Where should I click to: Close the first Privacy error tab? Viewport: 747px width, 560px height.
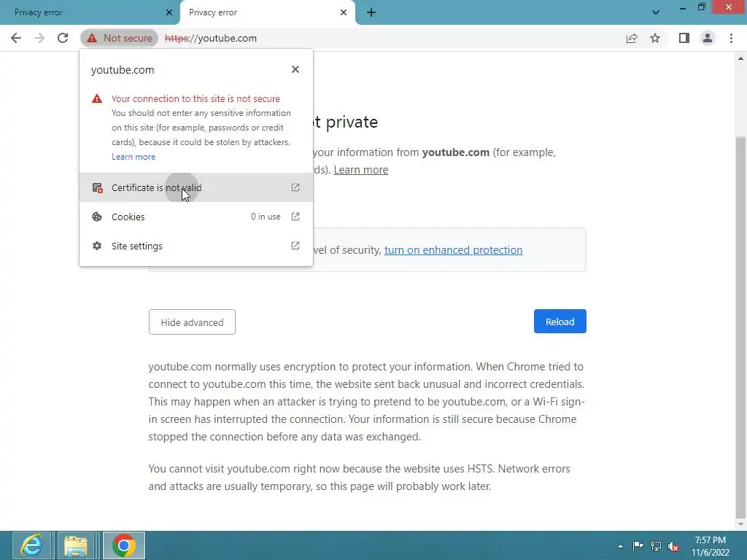pos(169,12)
